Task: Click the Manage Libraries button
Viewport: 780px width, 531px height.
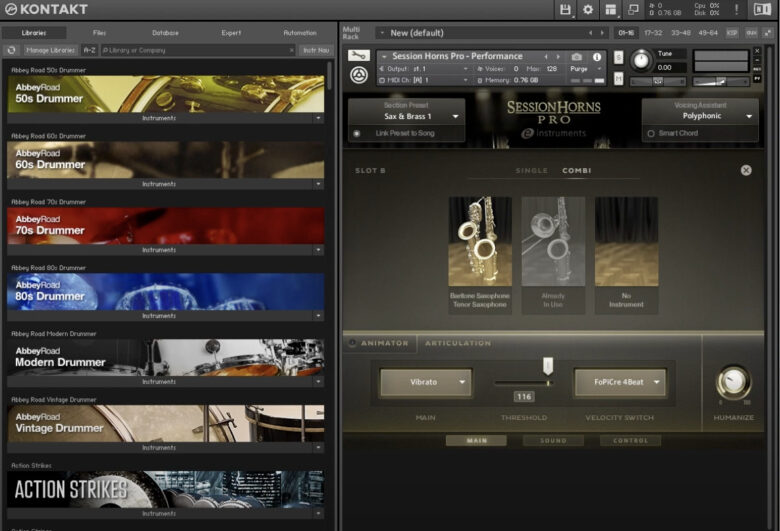Action: point(50,50)
